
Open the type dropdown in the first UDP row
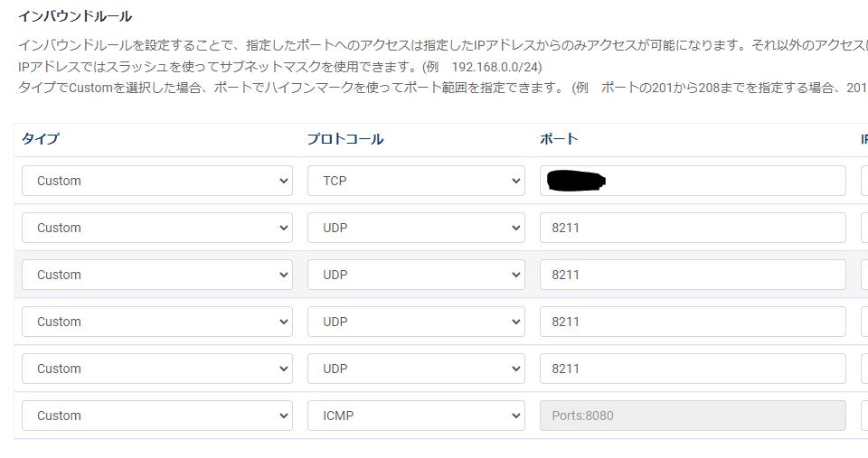(157, 228)
